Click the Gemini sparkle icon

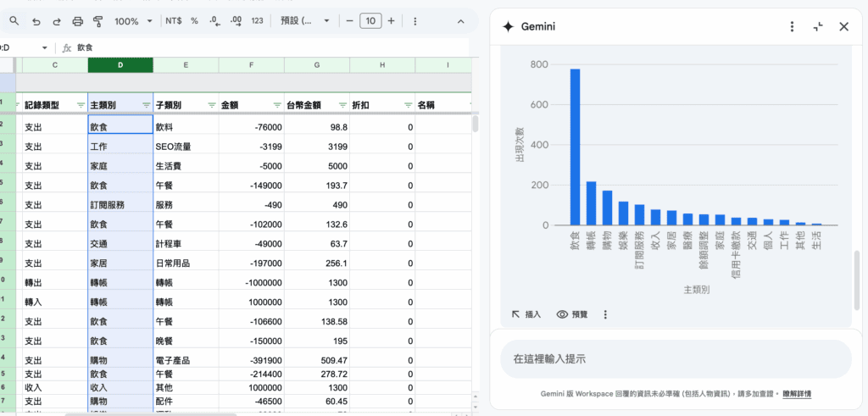pos(509,26)
